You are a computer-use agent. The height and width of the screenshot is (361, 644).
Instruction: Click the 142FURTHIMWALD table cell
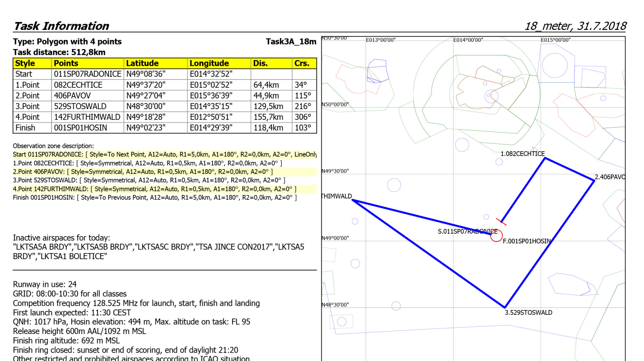(x=87, y=117)
